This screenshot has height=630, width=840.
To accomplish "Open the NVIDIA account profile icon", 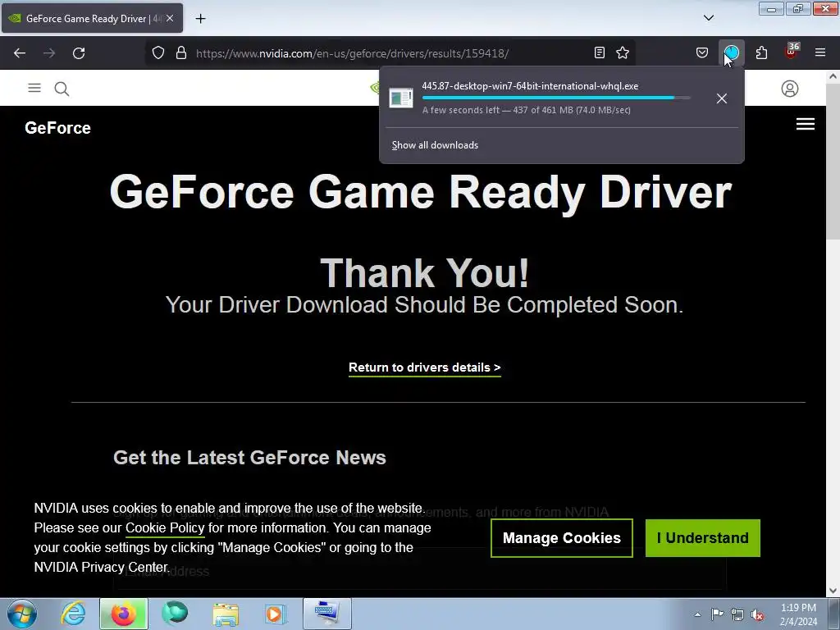I will point(790,89).
